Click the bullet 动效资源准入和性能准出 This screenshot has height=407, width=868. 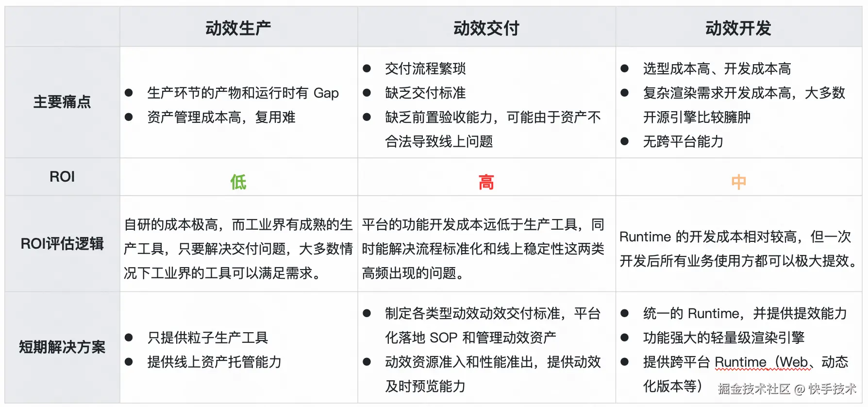[x=493, y=373]
